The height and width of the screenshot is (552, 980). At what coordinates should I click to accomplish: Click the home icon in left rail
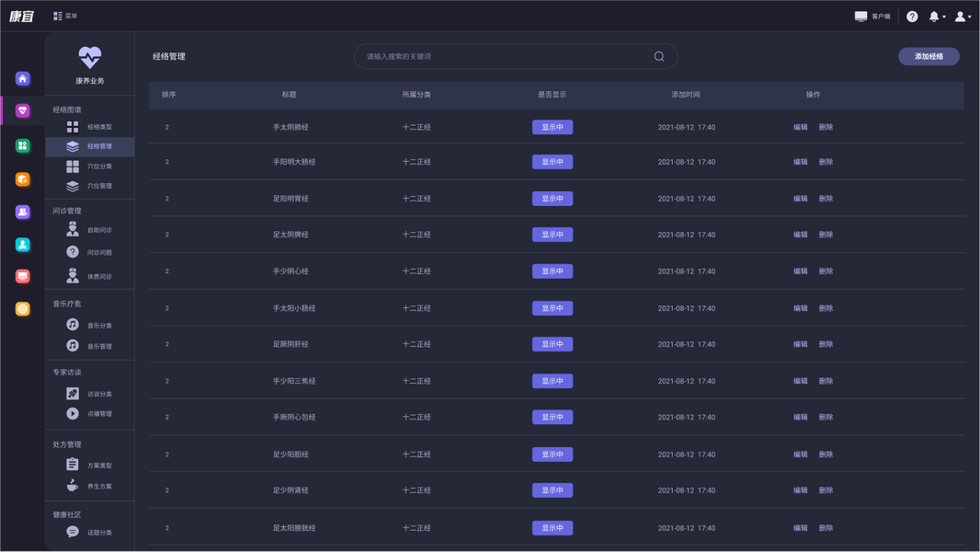pos(23,79)
